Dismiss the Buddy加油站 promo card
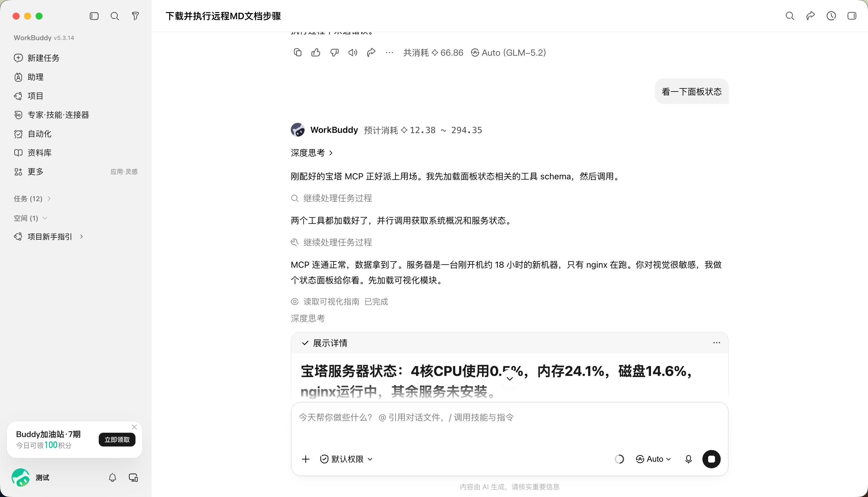Screen dimensions: 868x497 (x=134, y=427)
